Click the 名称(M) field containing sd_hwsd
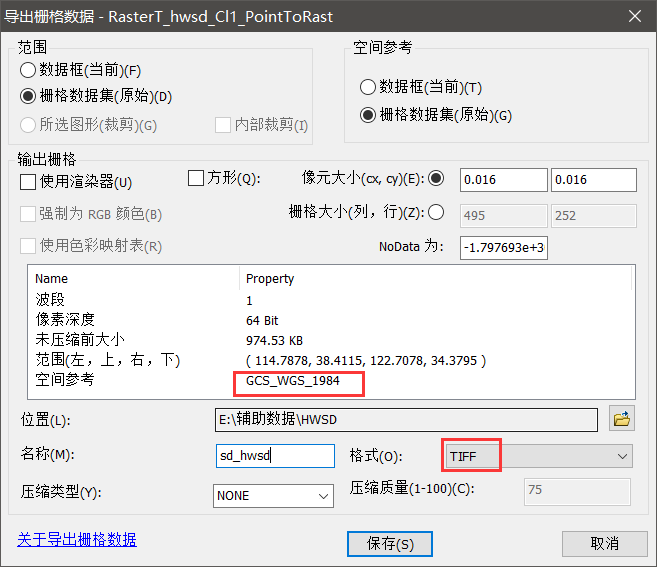657x567 pixels. tap(275, 456)
